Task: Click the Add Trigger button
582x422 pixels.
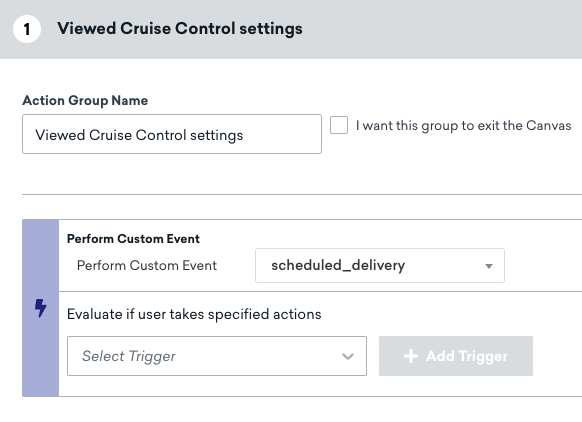Action: (456, 356)
